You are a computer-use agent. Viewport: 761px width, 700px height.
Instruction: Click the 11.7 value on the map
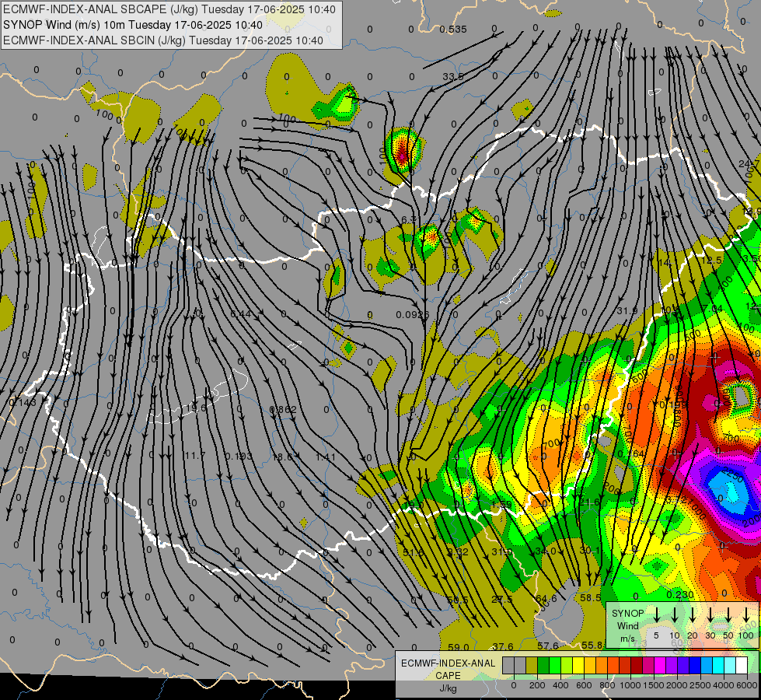click(x=195, y=456)
